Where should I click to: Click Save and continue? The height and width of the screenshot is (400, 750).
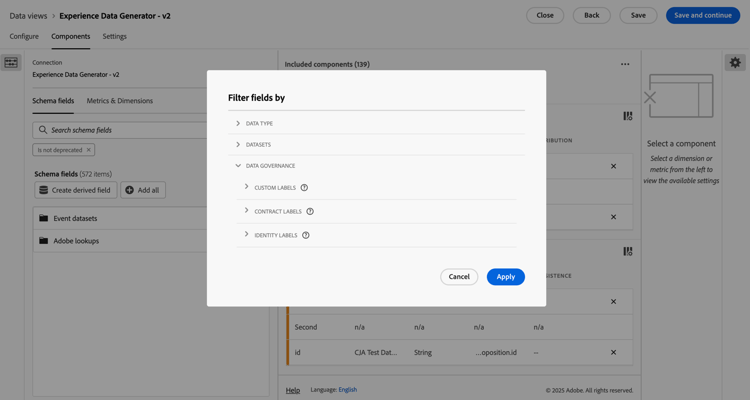[x=703, y=15]
